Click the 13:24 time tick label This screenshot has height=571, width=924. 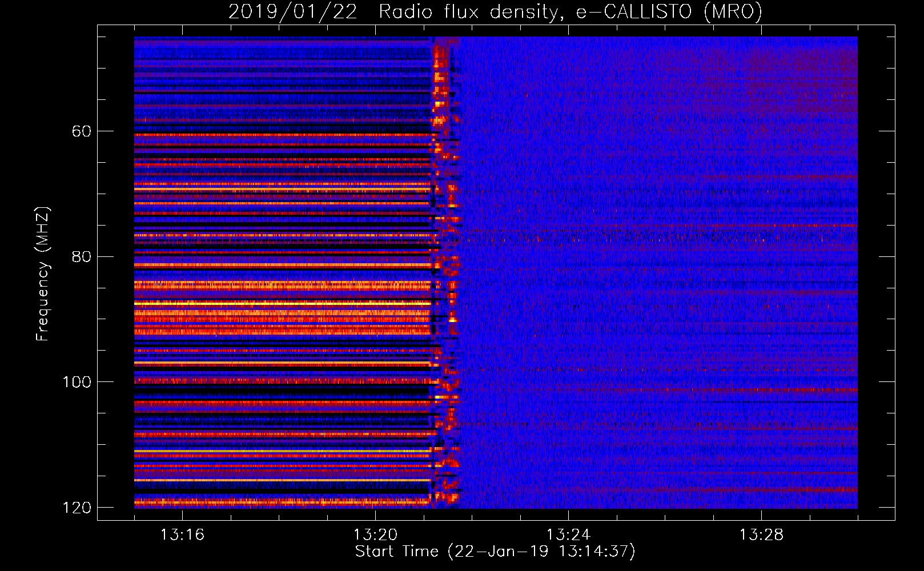(568, 534)
